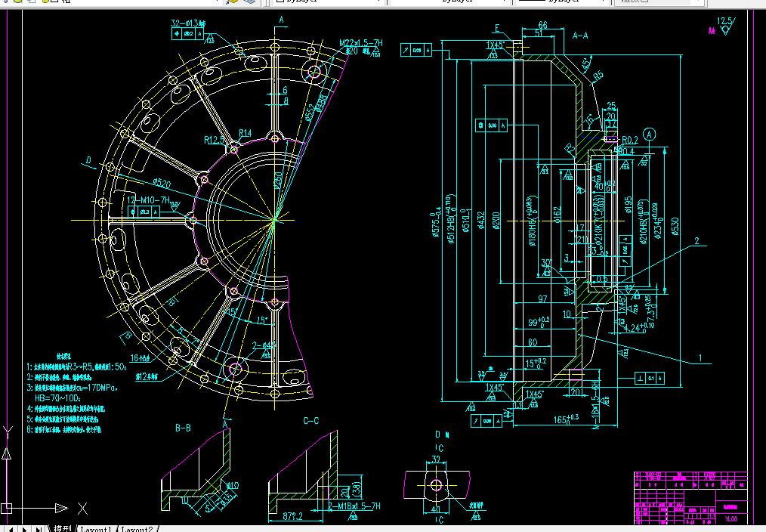Select the A-A section view label
Screen dimensions: 766x532
pos(580,36)
